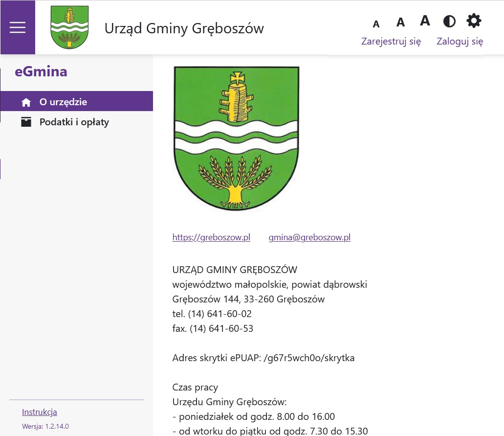Open https://greboszow.pl website link
This screenshot has width=504, height=436.
211,237
